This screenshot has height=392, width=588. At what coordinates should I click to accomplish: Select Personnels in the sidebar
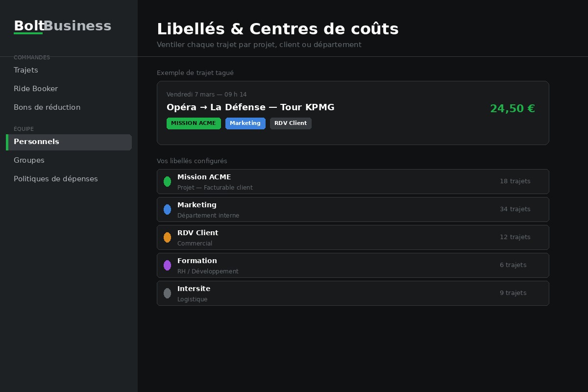[36, 142]
